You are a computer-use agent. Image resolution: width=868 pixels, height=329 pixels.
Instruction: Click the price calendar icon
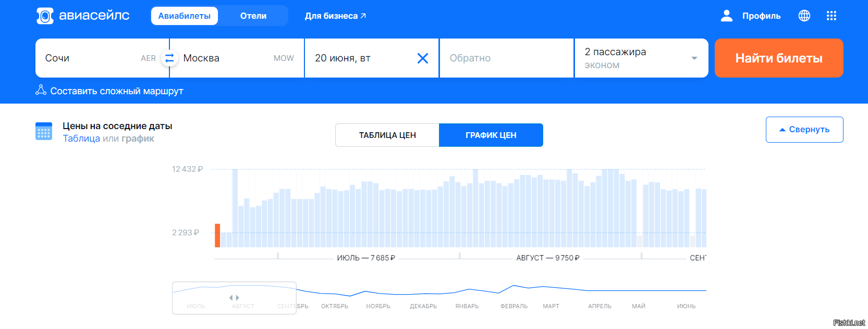coord(44,131)
